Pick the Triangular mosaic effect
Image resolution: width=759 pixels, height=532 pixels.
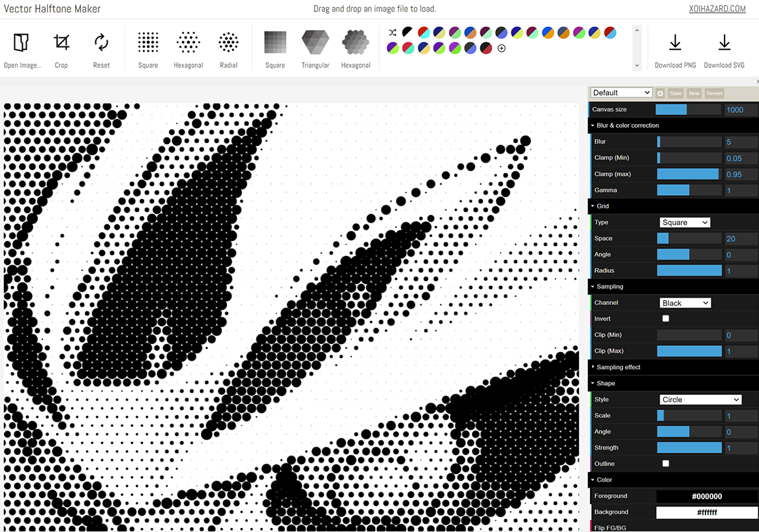[315, 50]
